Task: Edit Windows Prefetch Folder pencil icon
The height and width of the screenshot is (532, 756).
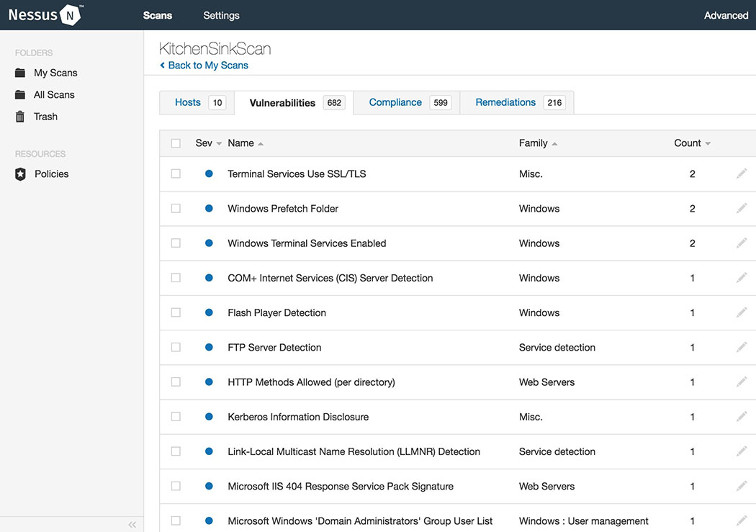Action: [742, 208]
